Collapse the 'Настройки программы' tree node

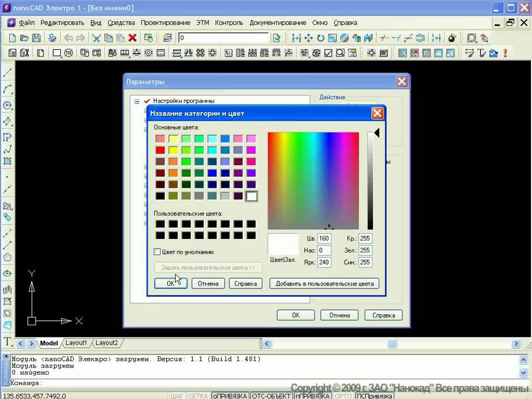click(137, 101)
